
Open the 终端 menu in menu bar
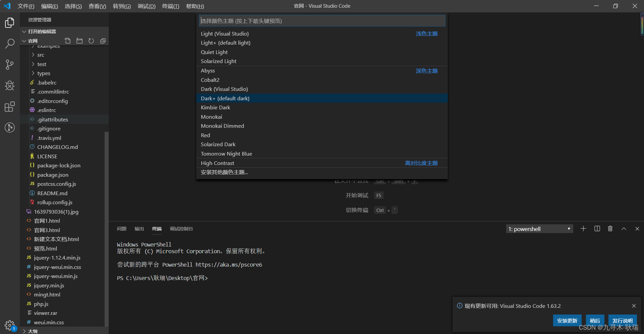pos(170,6)
